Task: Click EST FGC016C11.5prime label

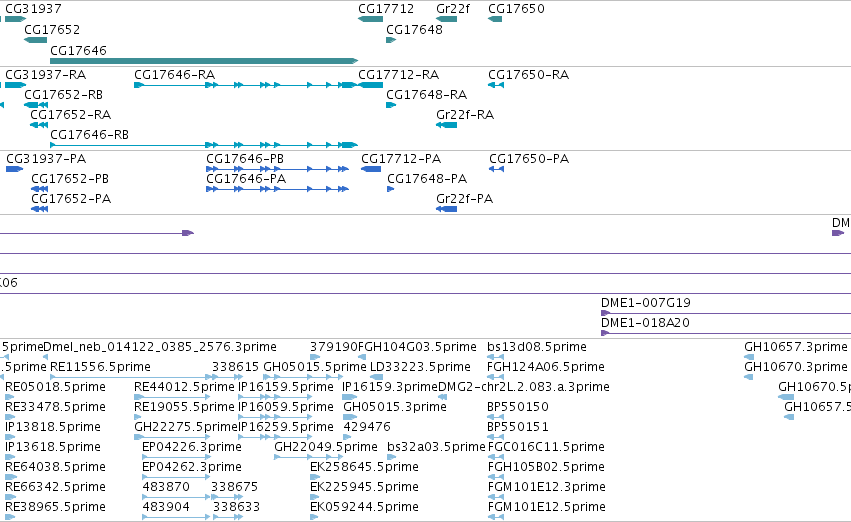Action: click(x=546, y=447)
